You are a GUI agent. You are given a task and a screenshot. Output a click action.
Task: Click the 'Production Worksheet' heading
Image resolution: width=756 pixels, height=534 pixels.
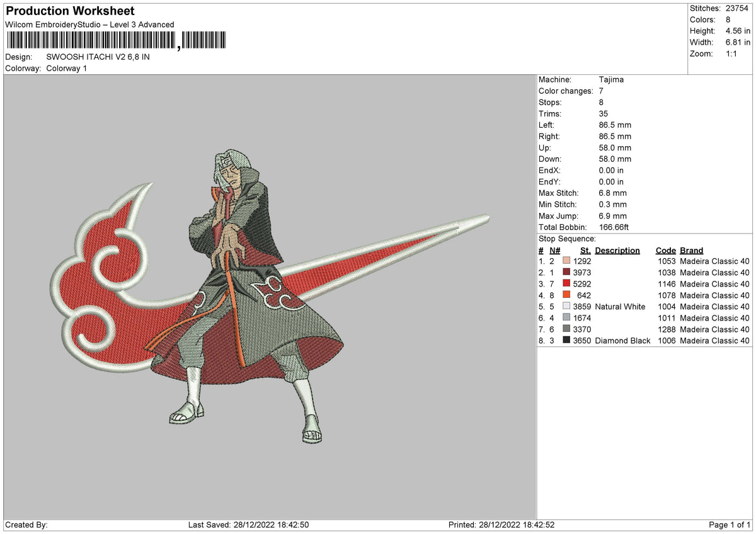point(70,11)
